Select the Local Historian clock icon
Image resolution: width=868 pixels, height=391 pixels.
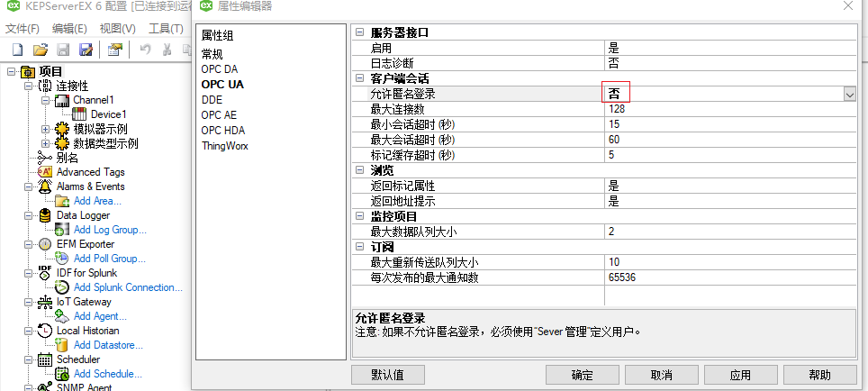tap(45, 331)
